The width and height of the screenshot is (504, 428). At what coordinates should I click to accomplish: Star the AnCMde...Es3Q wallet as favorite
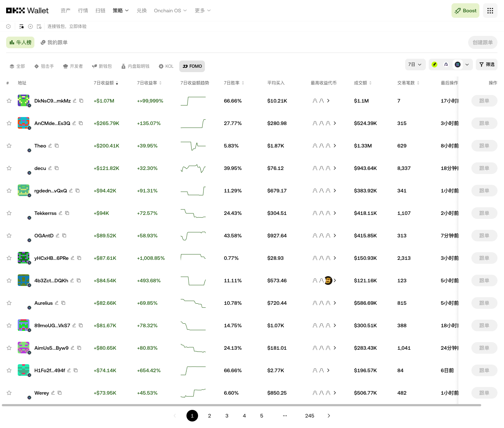[9, 123]
